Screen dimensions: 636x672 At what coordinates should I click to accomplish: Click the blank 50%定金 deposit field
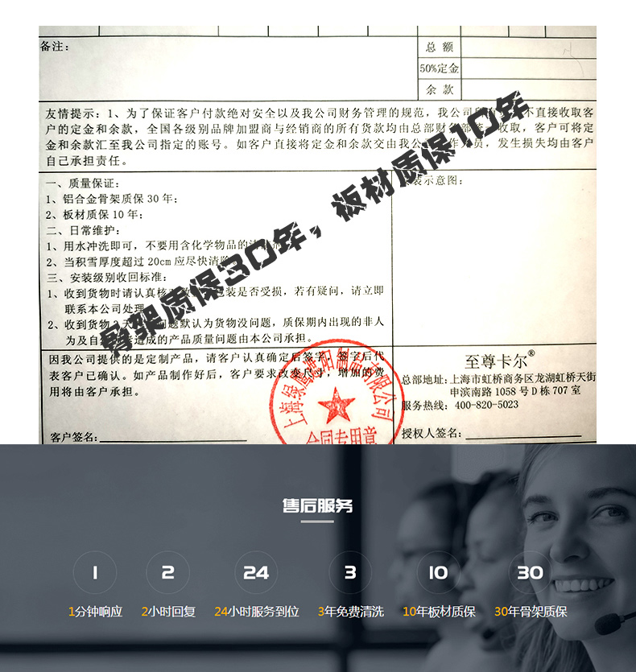pos(528,69)
